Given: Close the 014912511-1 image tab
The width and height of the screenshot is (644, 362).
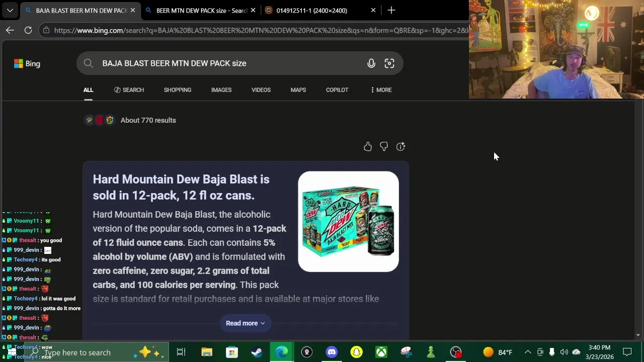Looking at the screenshot, I should pos(373,10).
